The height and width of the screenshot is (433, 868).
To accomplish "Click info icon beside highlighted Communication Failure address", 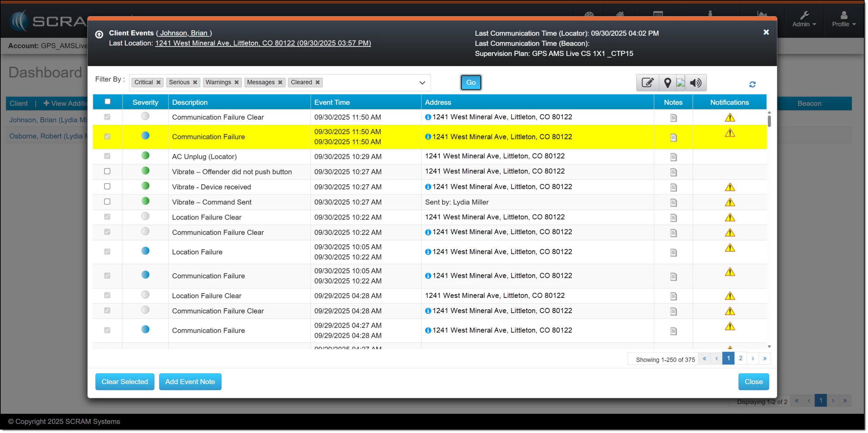I will click(428, 137).
